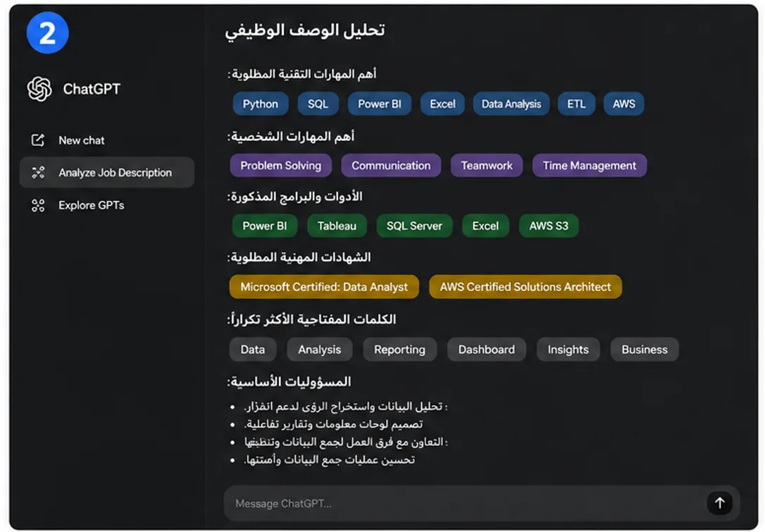Click the Problem Solving tag
This screenshot has width=765, height=532.
point(281,166)
